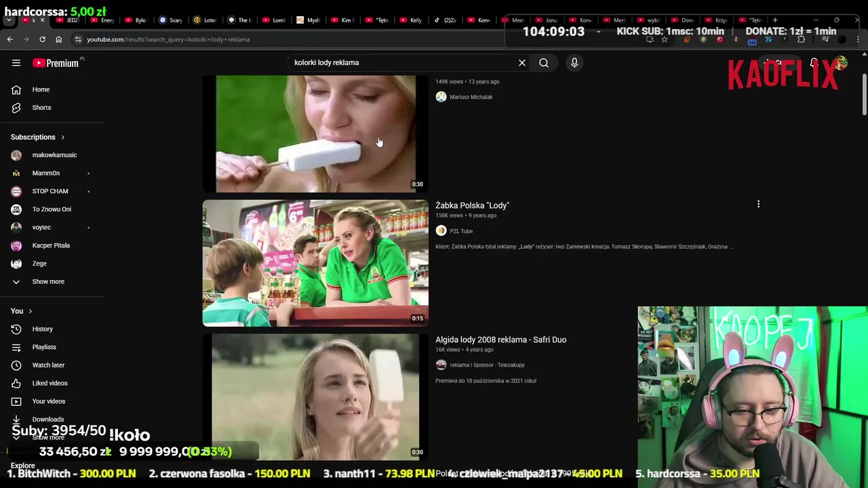Viewport: 868px width, 488px height.
Task: Open the site information icon in address bar
Action: pos(78,39)
